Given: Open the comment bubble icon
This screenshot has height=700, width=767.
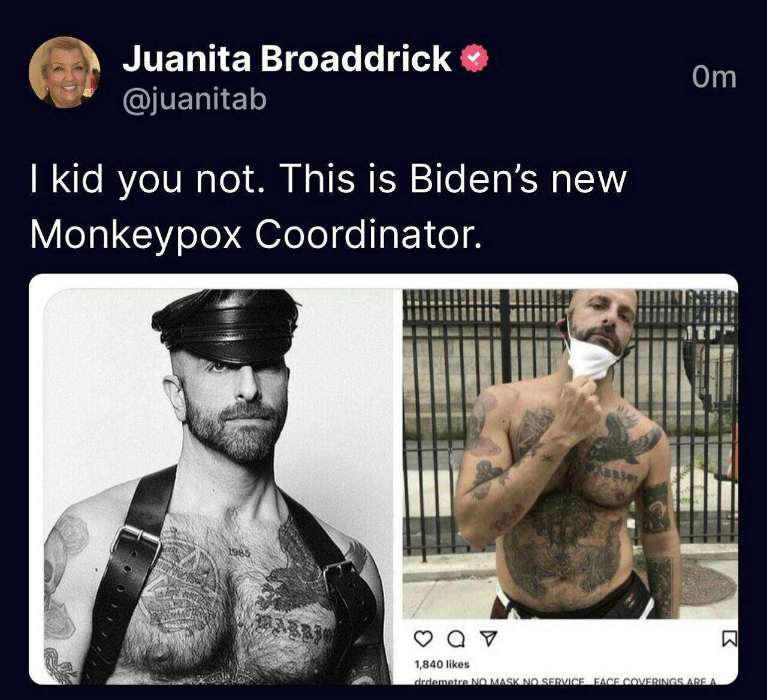Looking at the screenshot, I should coord(457,639).
